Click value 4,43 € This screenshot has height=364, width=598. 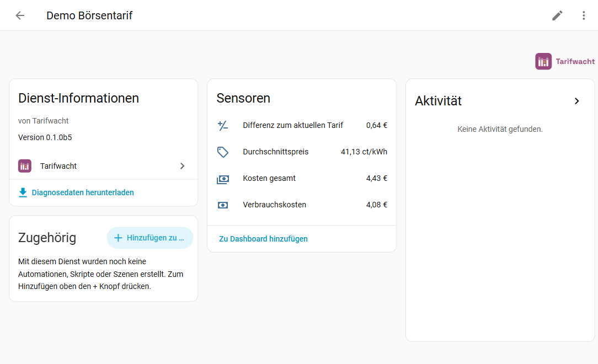point(376,178)
